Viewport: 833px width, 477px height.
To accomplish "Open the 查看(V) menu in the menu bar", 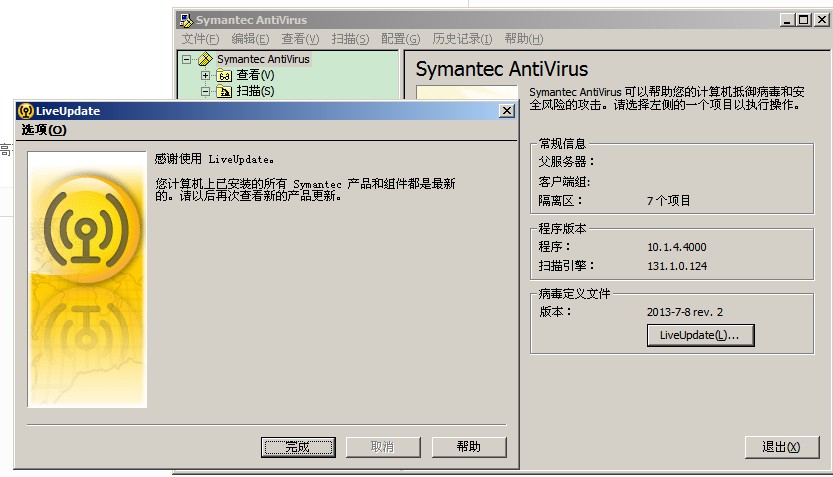I will pyautogui.click(x=300, y=39).
